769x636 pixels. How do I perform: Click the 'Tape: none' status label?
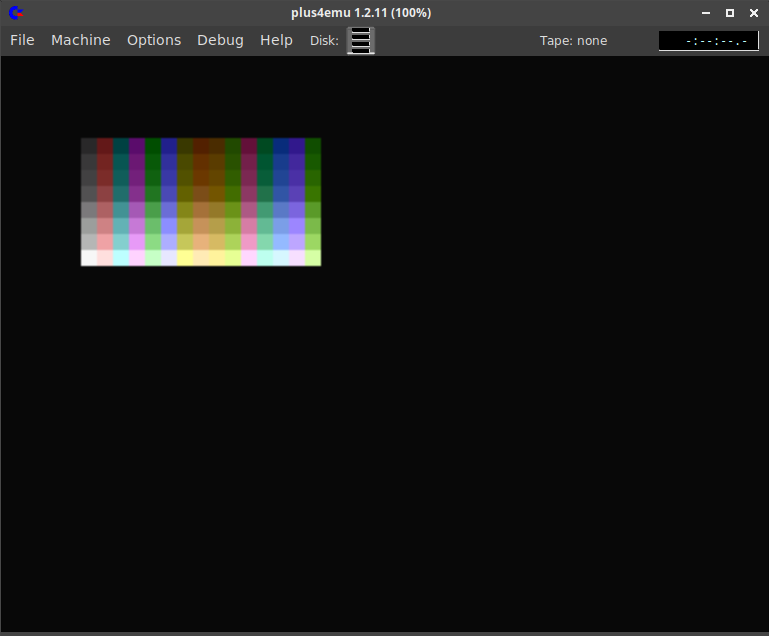tap(573, 41)
